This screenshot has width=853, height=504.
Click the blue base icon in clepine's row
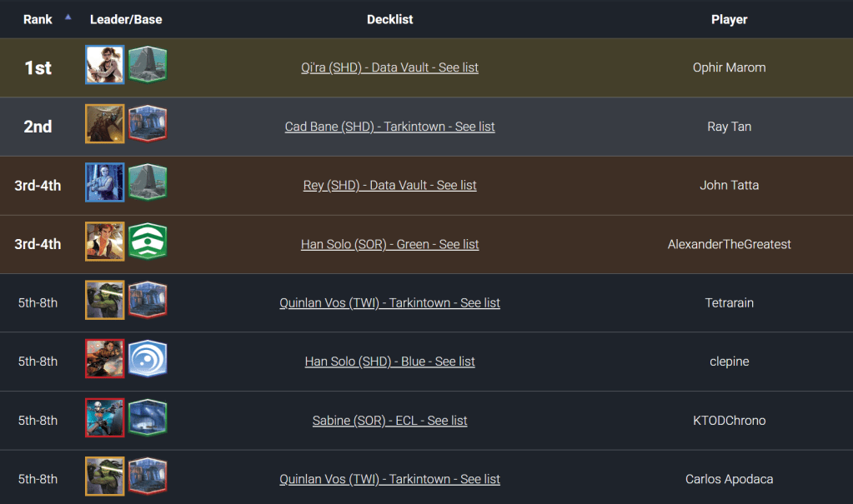pyautogui.click(x=148, y=359)
